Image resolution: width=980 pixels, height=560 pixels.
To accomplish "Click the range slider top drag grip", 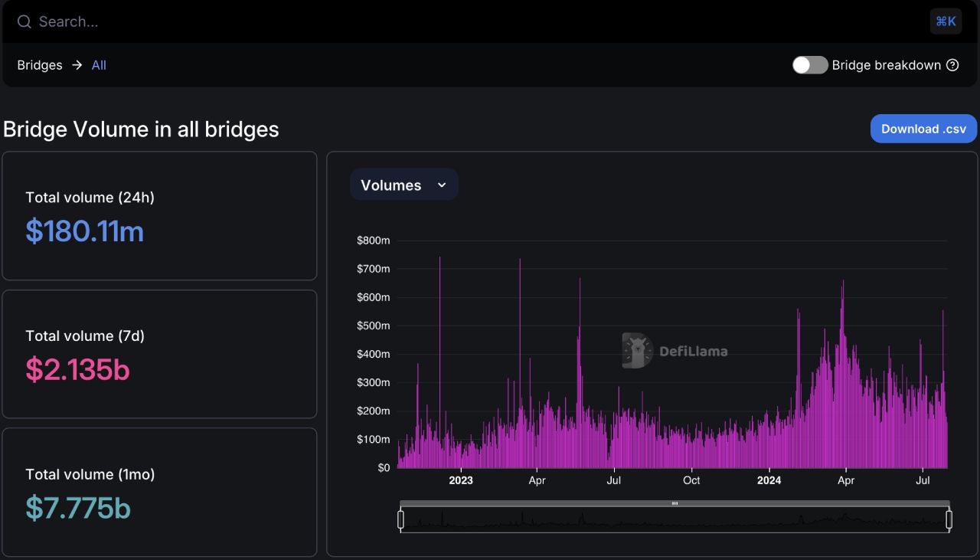I will tap(675, 503).
